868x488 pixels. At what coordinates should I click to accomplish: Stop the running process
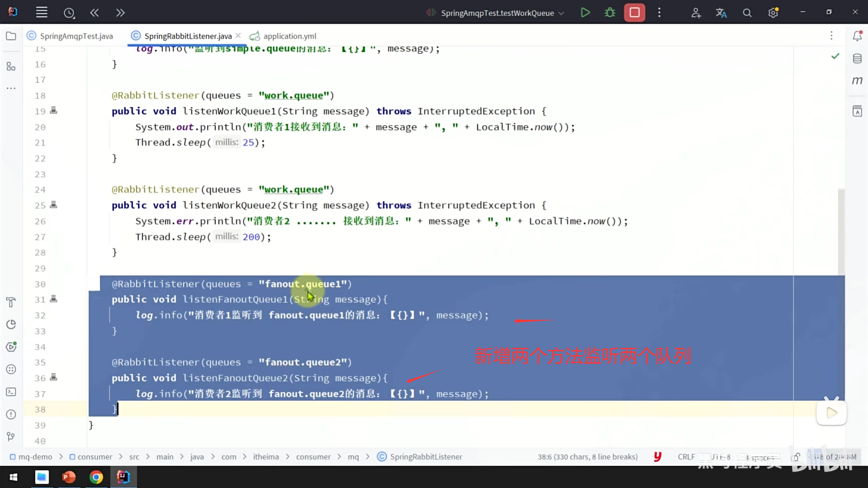point(634,13)
